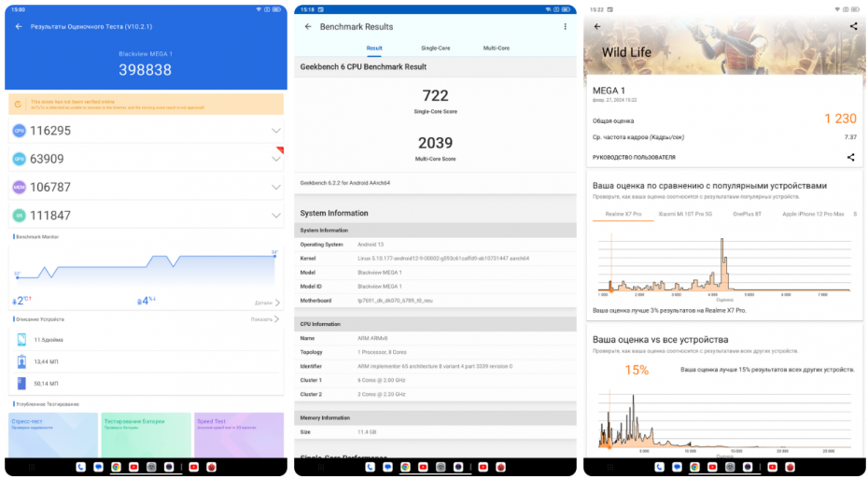Select the Realme X7 Pro comparison tab
Screen dimensions: 868x479
tap(623, 214)
